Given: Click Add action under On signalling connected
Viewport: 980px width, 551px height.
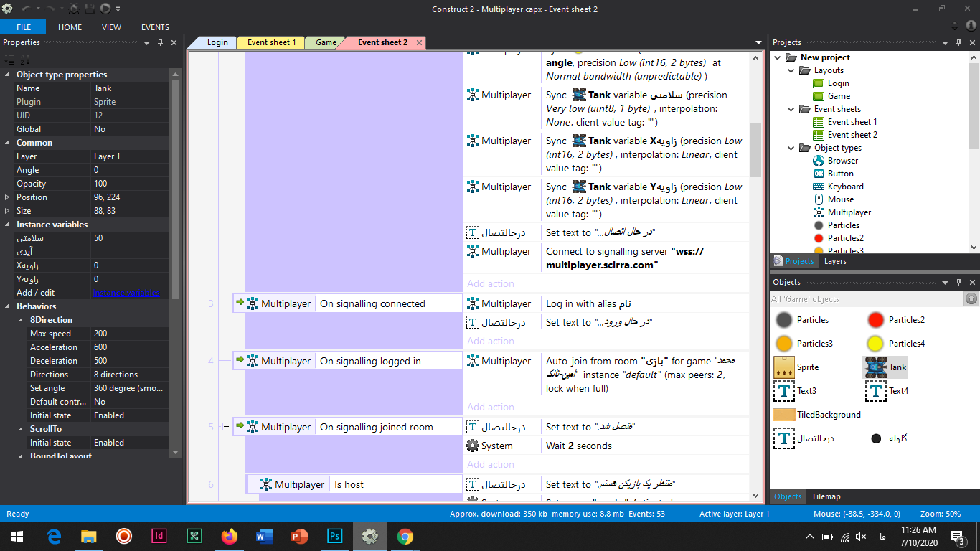Looking at the screenshot, I should point(491,341).
